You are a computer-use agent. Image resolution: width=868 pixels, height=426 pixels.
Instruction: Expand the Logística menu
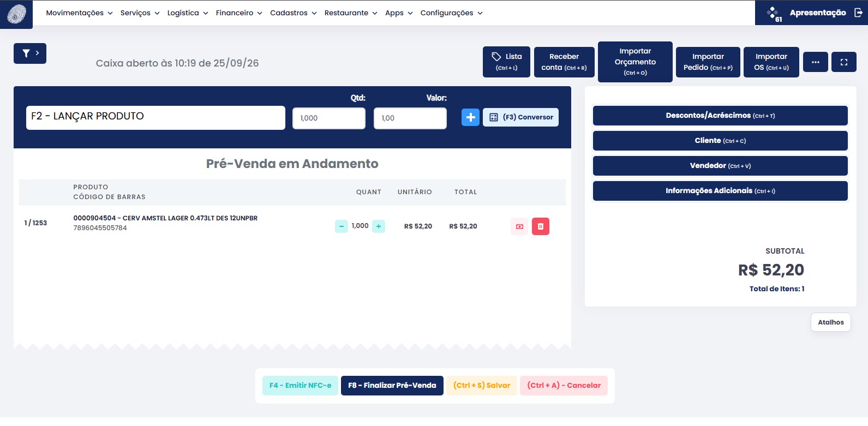[x=188, y=13]
